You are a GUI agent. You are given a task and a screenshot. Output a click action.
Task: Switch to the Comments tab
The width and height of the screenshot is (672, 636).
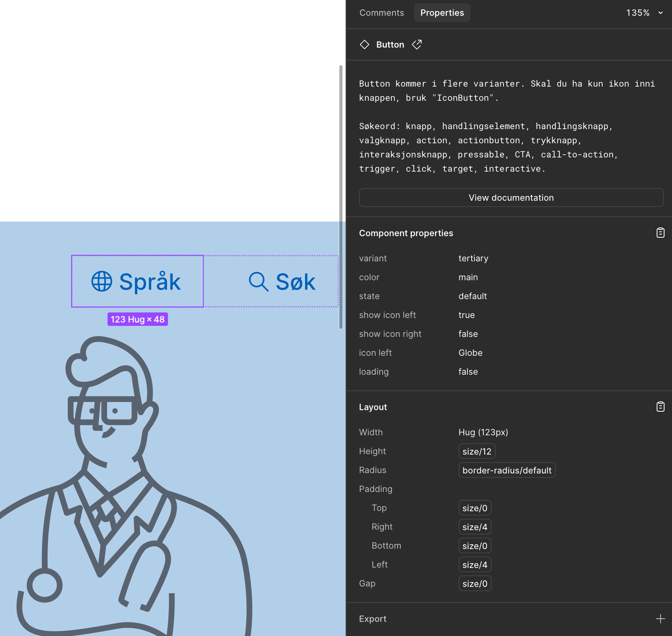[381, 13]
